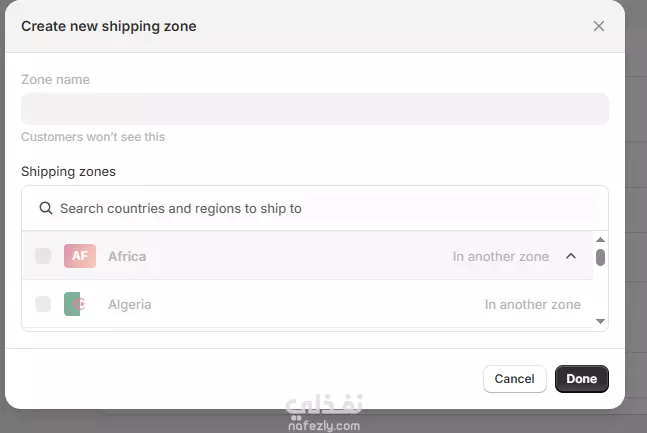Viewport: 647px width, 433px height.
Task: Click the AF continent badge icon
Action: (x=80, y=256)
